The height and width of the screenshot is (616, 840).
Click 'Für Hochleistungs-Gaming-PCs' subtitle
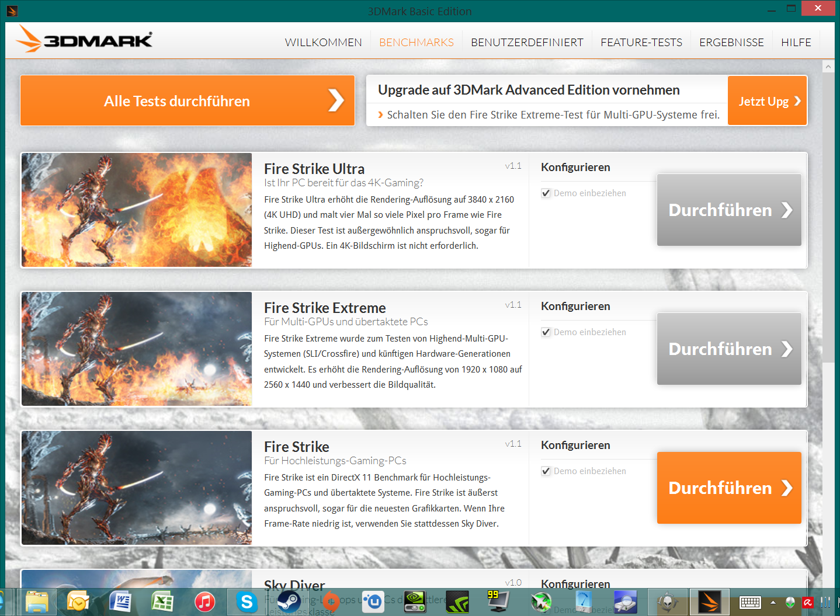point(335,461)
